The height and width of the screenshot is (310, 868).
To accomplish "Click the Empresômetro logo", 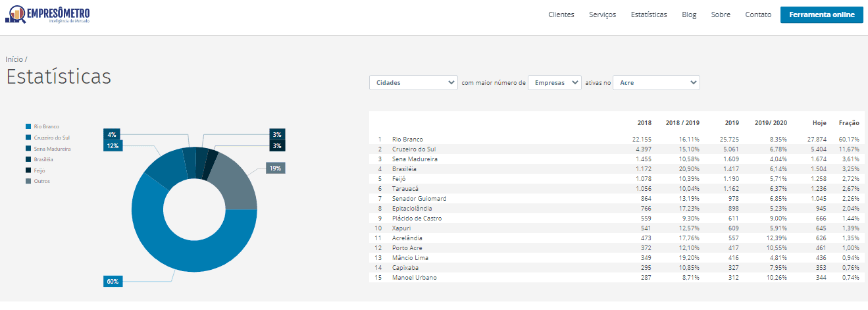I will coord(47,14).
